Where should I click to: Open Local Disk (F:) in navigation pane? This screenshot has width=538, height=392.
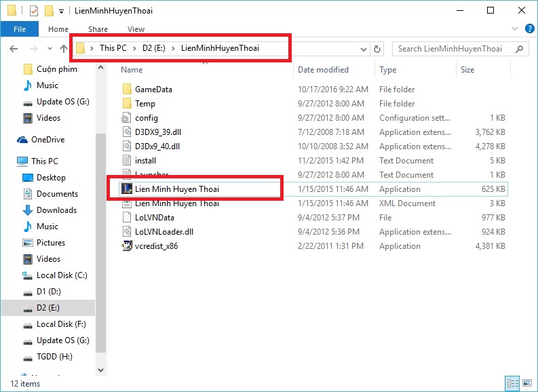61,324
